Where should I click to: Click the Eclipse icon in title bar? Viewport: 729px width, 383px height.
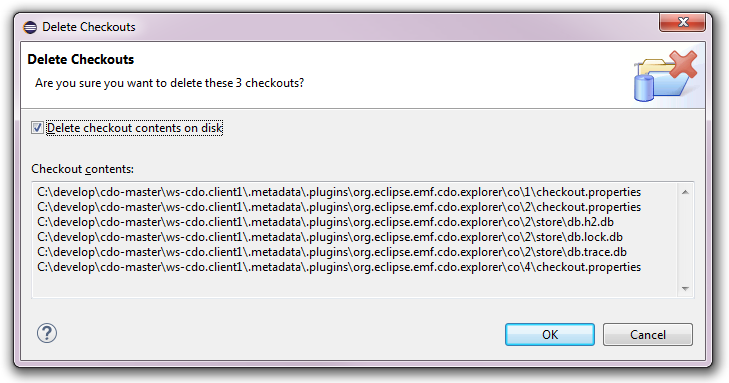[x=30, y=27]
